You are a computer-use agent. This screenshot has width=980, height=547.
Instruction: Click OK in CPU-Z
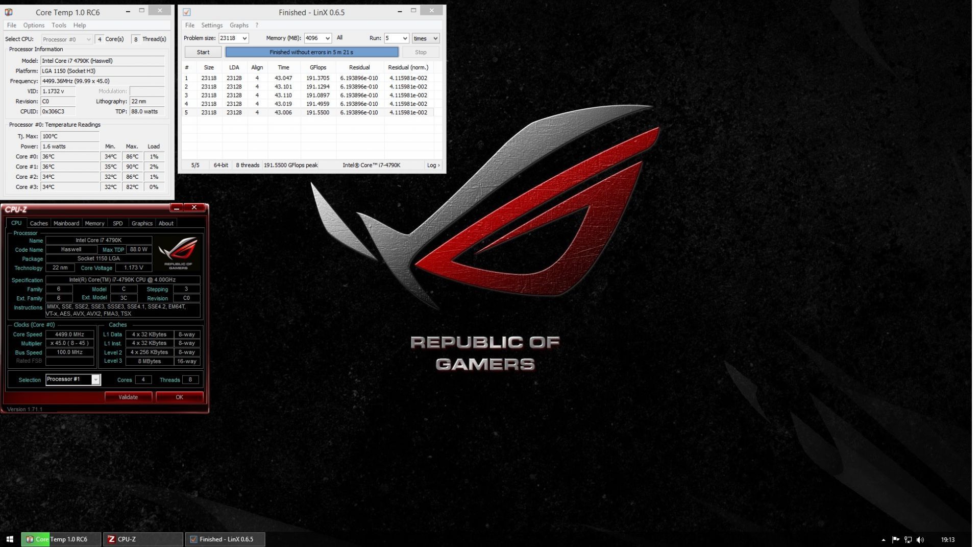(179, 397)
